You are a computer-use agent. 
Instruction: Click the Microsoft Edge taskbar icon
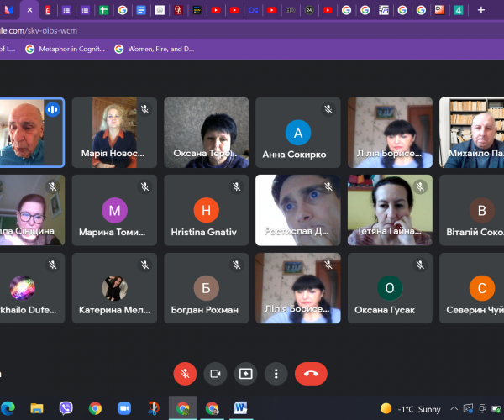(x=8, y=408)
